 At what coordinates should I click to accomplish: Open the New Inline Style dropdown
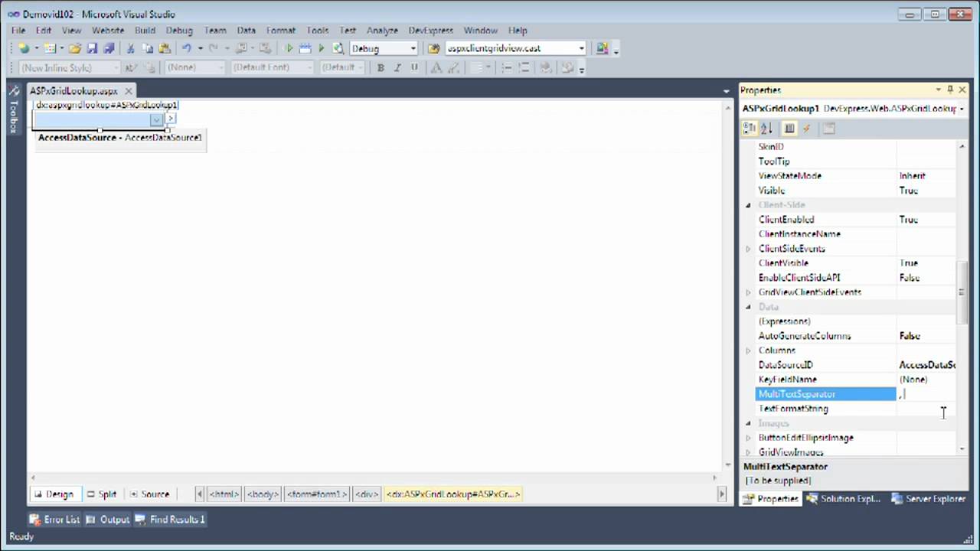(116, 67)
